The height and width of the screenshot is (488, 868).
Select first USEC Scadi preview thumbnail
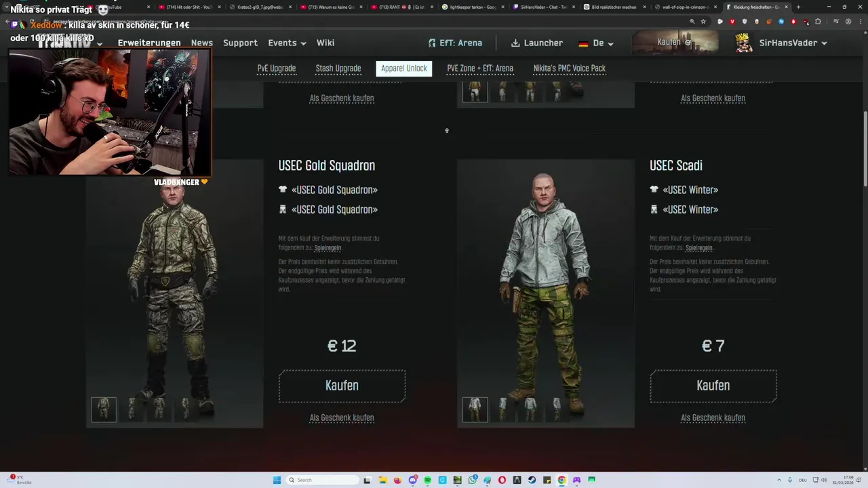tap(475, 409)
